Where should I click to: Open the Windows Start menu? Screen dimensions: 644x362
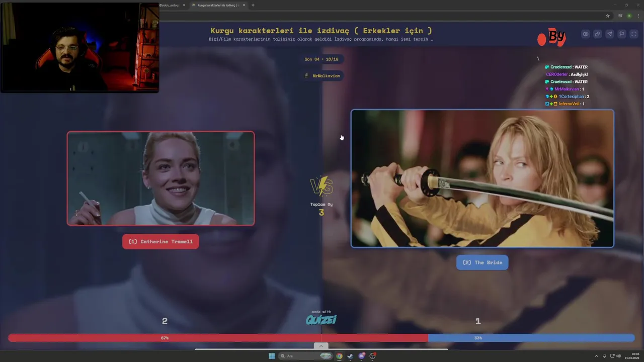click(272, 356)
